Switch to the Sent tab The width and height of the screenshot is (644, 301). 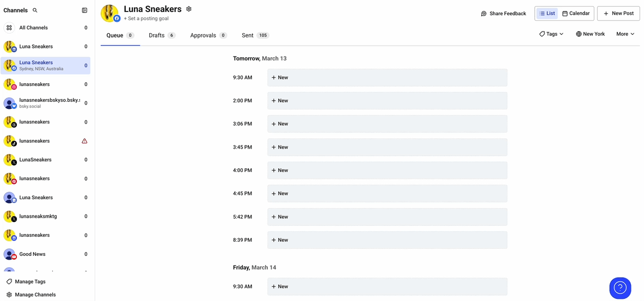[x=255, y=35]
